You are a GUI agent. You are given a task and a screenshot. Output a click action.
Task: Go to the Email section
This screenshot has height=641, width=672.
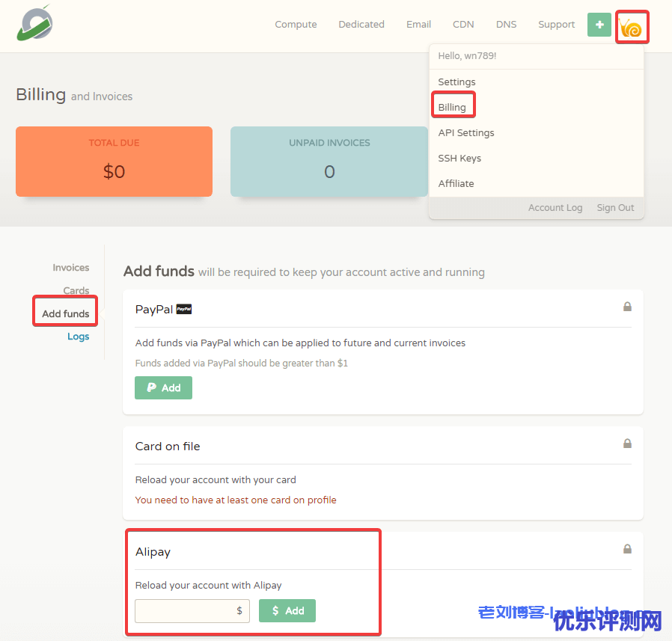coord(418,25)
